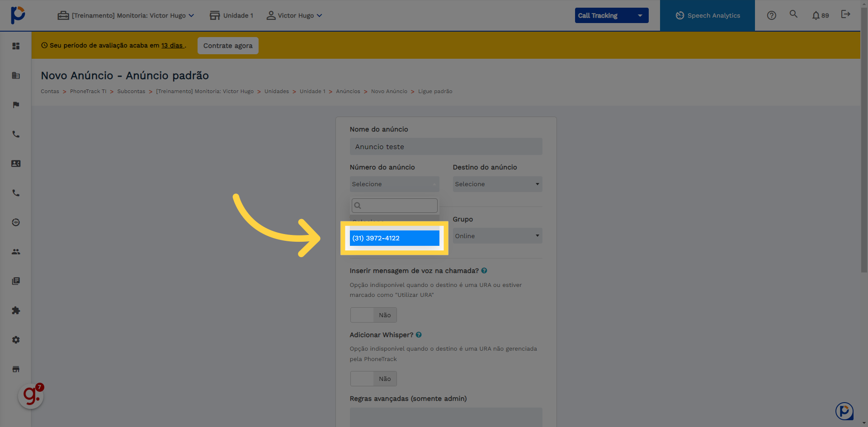Toggle the Adicionar Whisper Não switch
This screenshot has height=427, width=868.
(373, 379)
